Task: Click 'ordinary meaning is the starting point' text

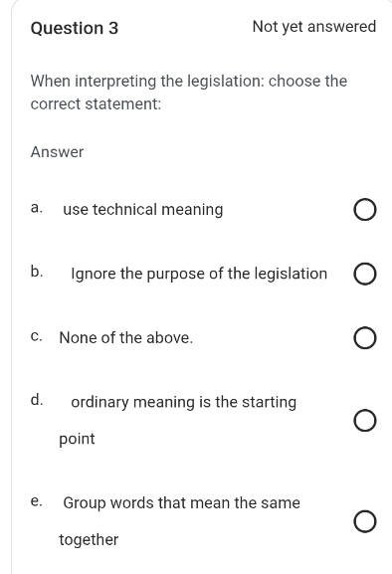Action: (x=177, y=420)
